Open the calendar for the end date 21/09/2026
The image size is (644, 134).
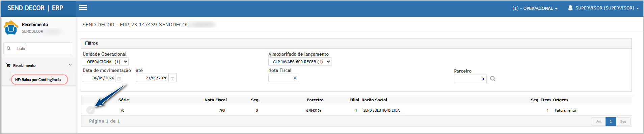[x=172, y=78]
